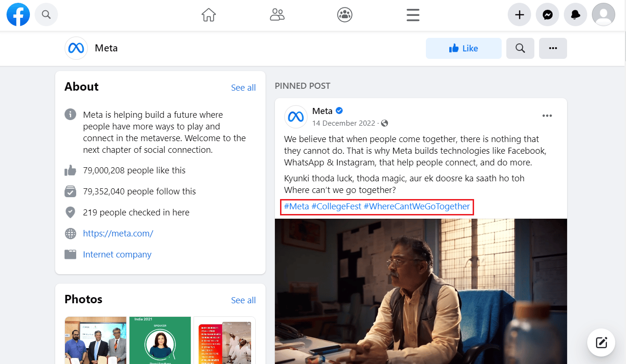Click the Meta page logo in header
626x364 pixels.
pyautogui.click(x=76, y=48)
